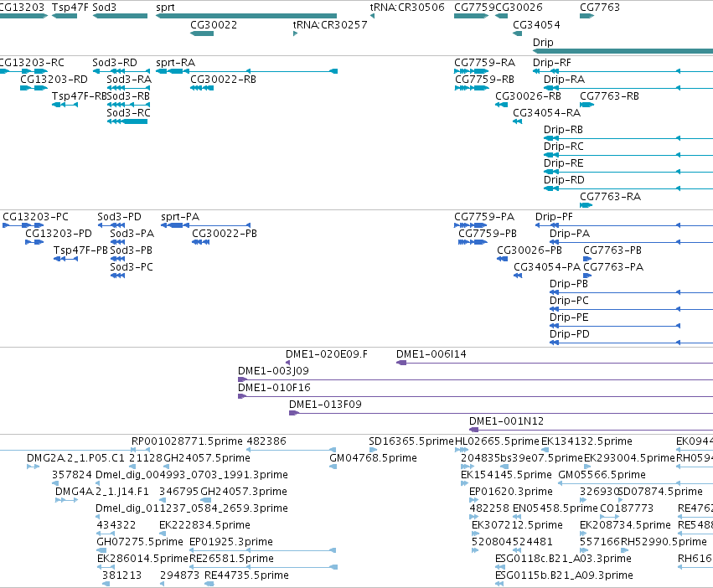Select the sprt gene label
The width and height of the screenshot is (713, 588).
pos(165,8)
